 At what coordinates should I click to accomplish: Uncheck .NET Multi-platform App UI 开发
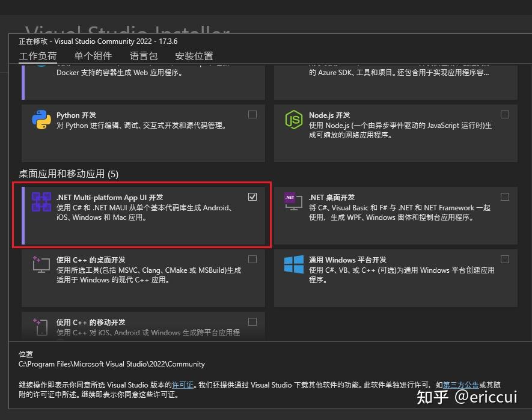pos(252,196)
